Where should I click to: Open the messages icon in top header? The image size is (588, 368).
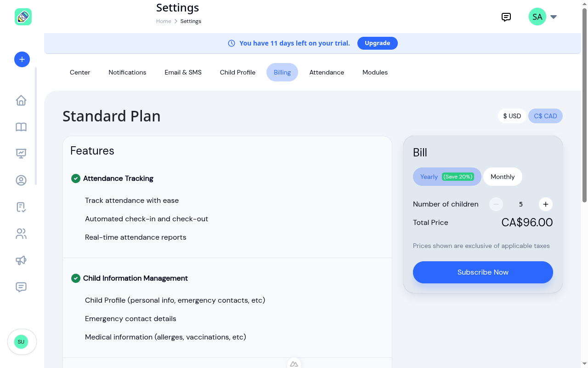pyautogui.click(x=506, y=17)
